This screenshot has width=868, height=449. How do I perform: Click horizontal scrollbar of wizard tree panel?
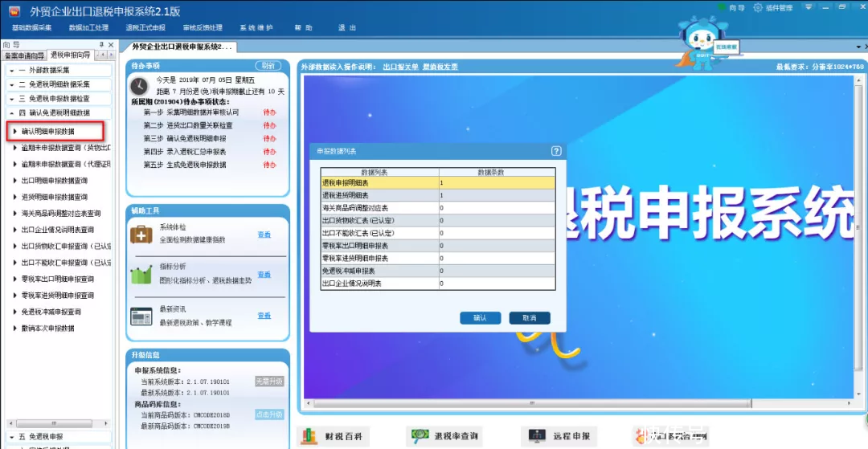coord(53,422)
